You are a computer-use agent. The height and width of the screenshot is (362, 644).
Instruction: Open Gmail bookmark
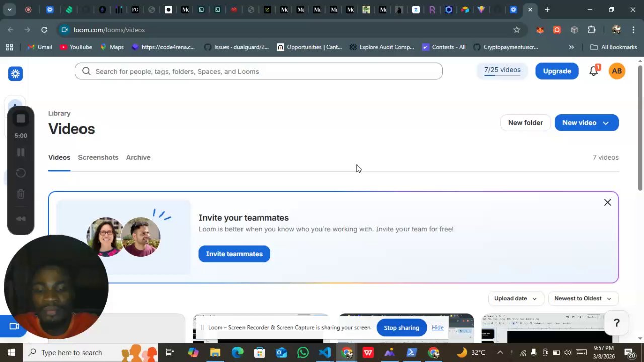point(40,47)
